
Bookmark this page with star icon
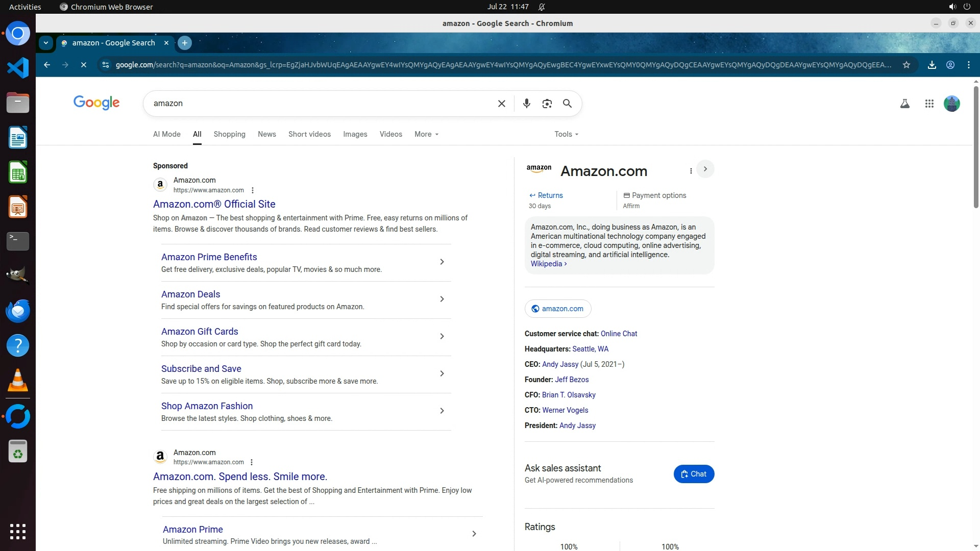pos(906,65)
